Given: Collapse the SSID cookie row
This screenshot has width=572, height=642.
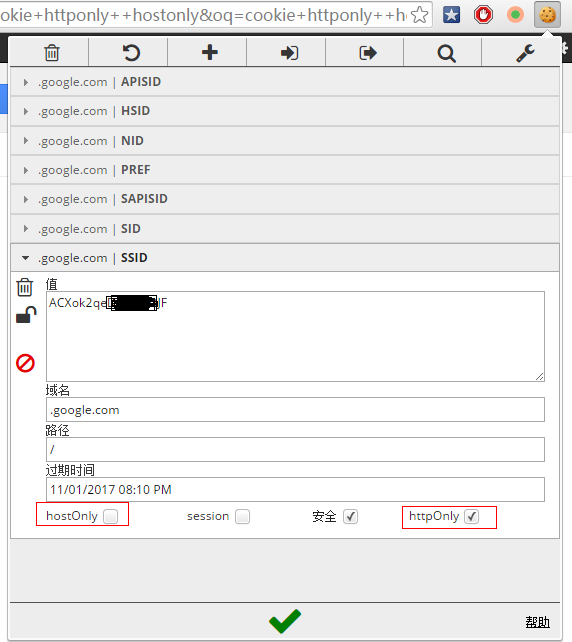Looking at the screenshot, I should pyautogui.click(x=285, y=258).
